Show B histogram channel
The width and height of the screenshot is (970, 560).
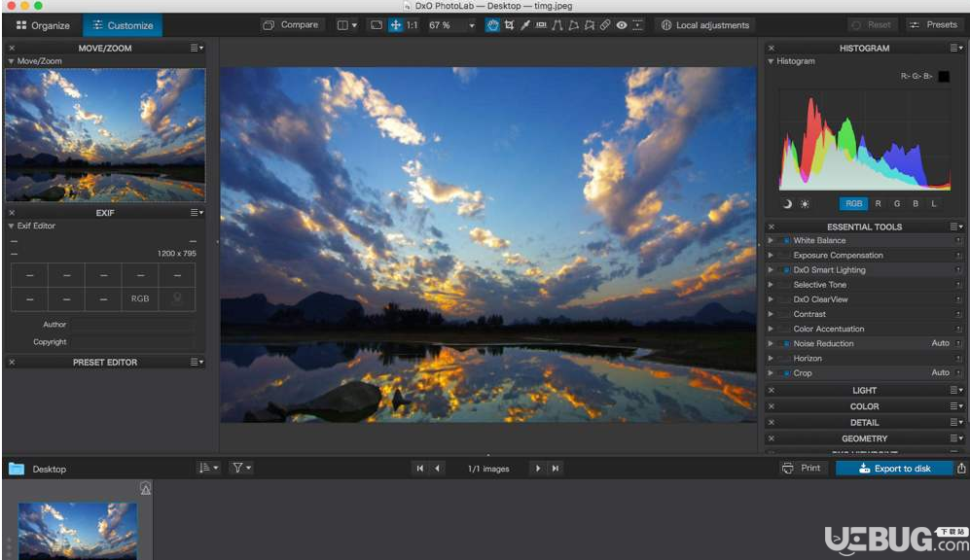point(916,203)
